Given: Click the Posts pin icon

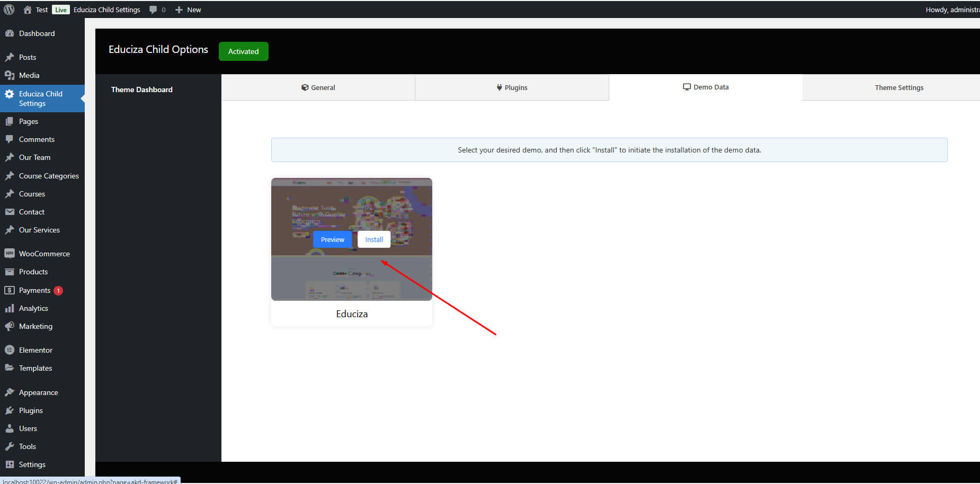Looking at the screenshot, I should click(10, 57).
